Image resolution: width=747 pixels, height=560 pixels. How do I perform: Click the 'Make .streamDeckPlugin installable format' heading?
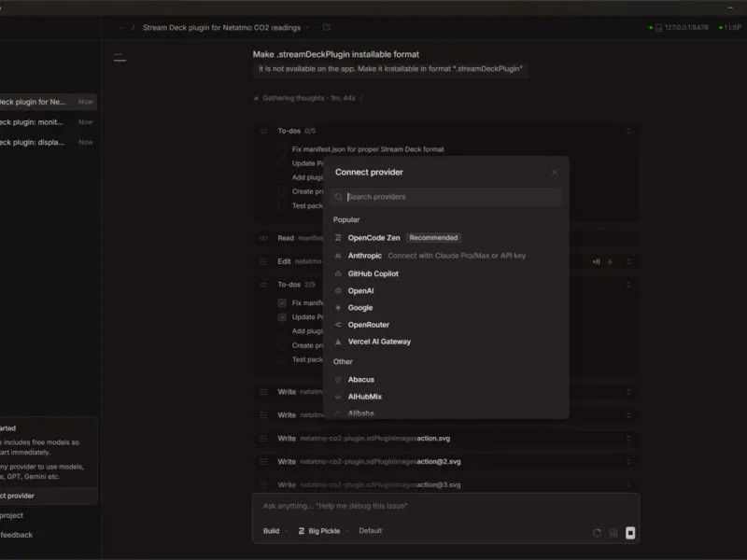coord(336,54)
